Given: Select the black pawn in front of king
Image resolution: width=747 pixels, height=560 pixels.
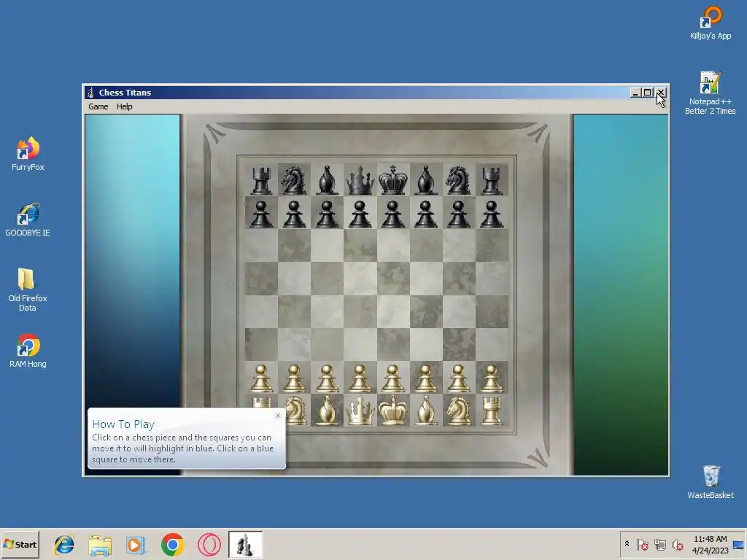Looking at the screenshot, I should point(392,214).
